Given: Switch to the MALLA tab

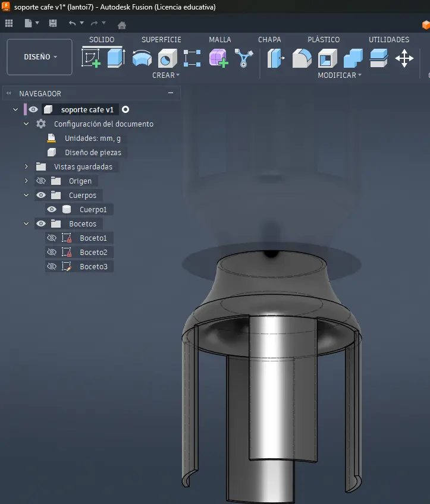Looking at the screenshot, I should 220,40.
